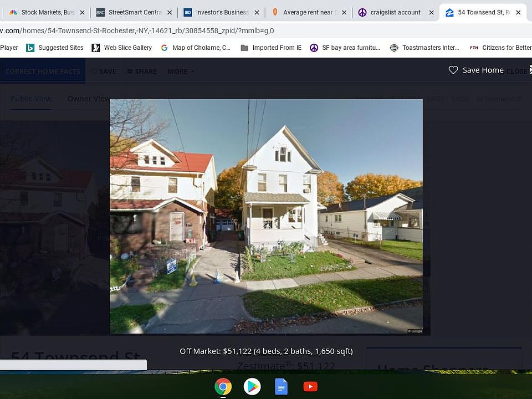Click the Investor's Business Daily tab favicon
Screen dimensions: 532x399
click(x=188, y=13)
